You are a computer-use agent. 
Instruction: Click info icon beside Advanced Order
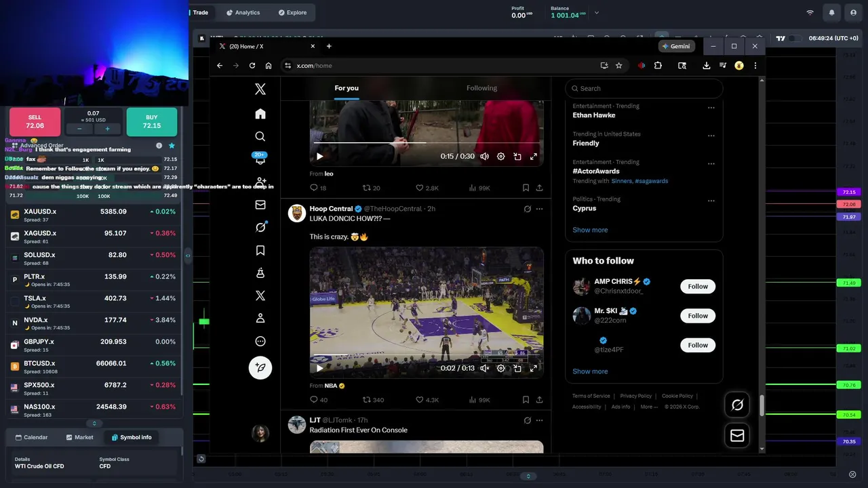159,145
